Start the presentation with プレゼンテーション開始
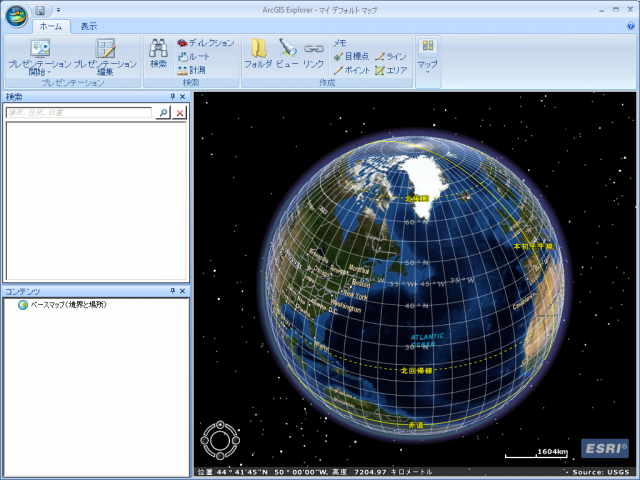 click(40, 56)
